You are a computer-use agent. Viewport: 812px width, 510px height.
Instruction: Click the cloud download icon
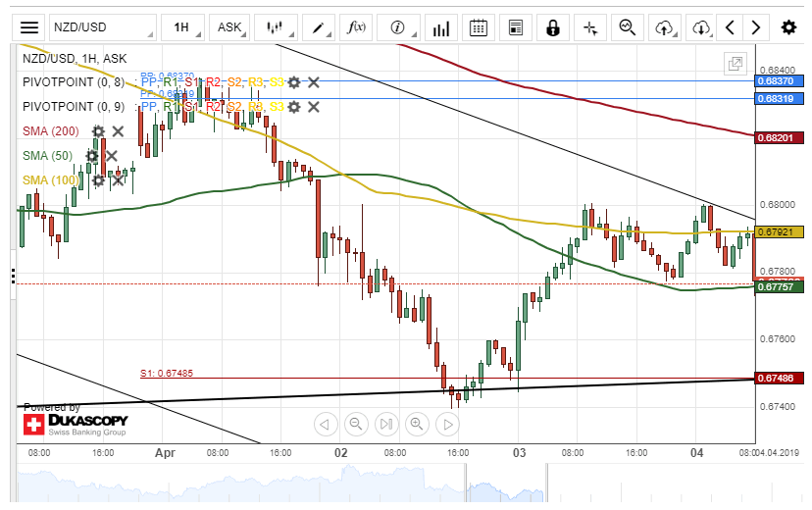click(700, 27)
